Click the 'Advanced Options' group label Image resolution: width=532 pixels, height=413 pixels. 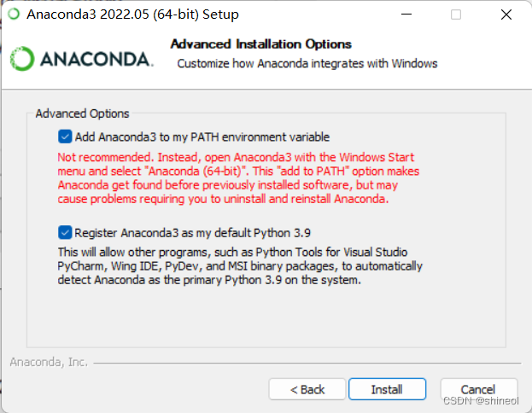point(82,113)
